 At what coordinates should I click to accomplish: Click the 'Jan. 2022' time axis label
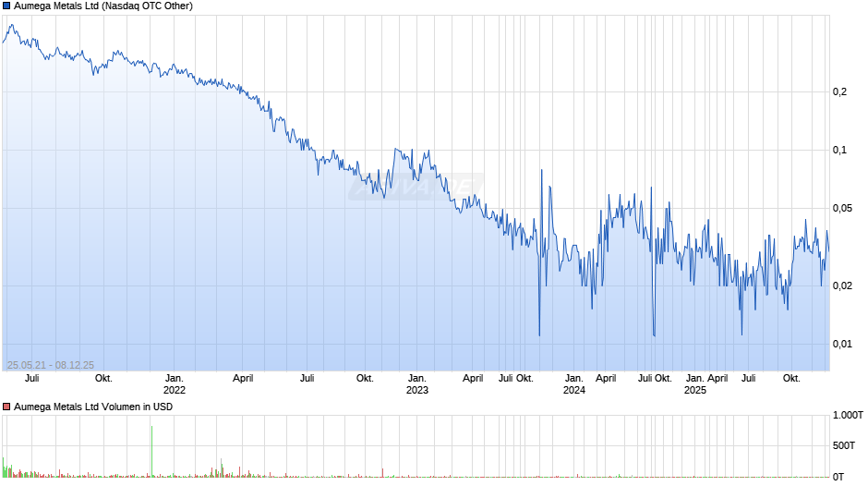pyautogui.click(x=175, y=384)
